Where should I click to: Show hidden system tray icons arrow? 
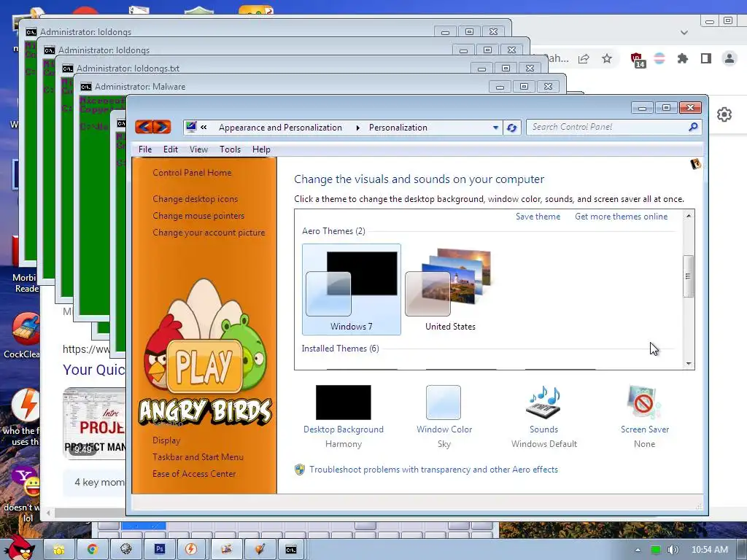[x=638, y=550]
